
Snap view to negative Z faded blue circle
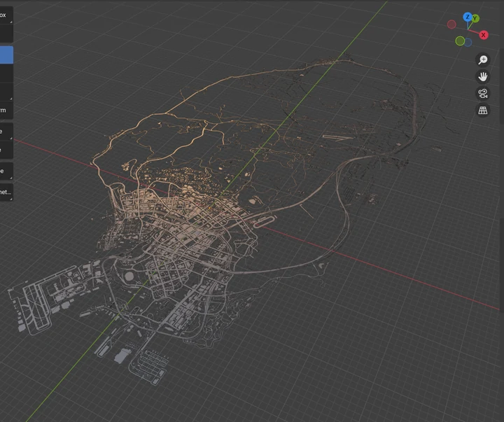click(x=468, y=42)
